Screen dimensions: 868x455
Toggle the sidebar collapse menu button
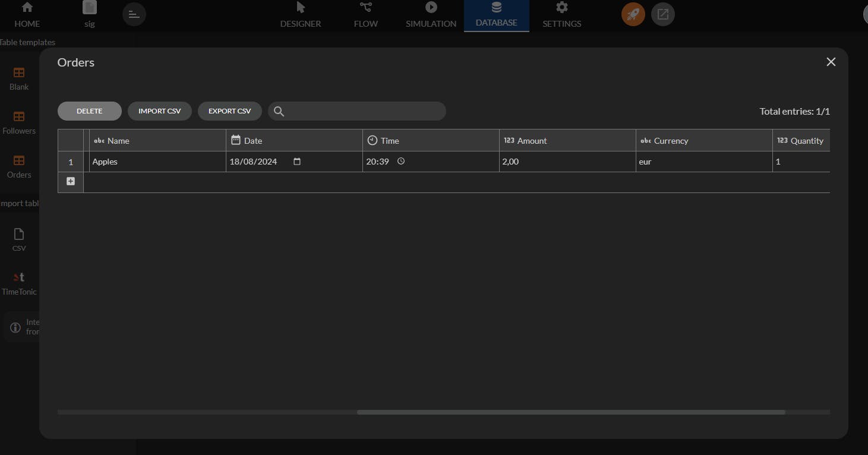coord(134,14)
